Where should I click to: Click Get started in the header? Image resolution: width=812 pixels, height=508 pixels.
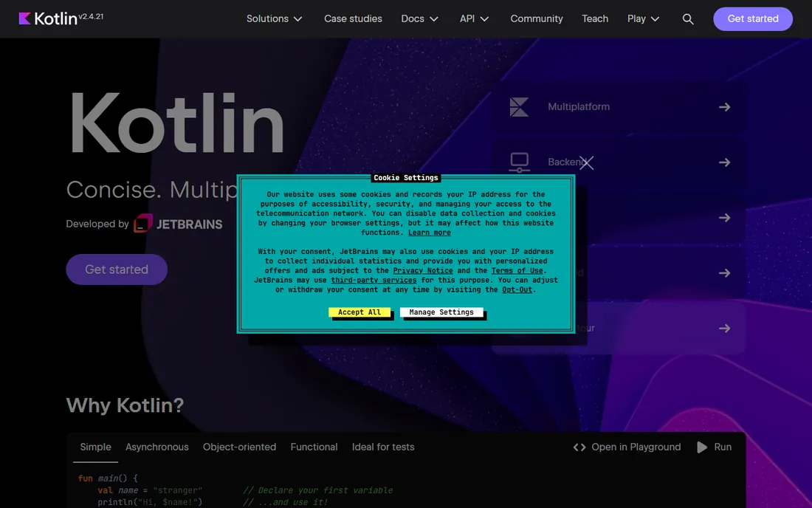point(752,18)
